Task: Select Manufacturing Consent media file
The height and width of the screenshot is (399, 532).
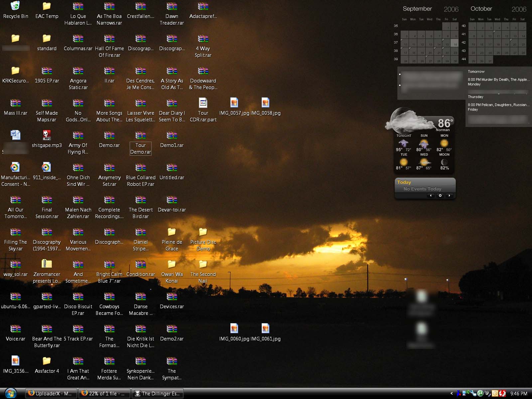Action: tap(15, 175)
